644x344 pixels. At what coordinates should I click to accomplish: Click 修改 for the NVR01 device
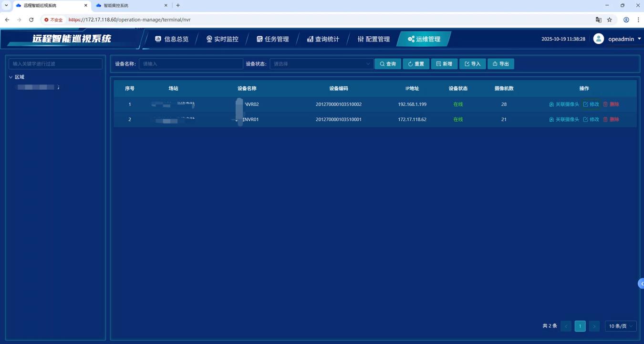[x=591, y=120]
